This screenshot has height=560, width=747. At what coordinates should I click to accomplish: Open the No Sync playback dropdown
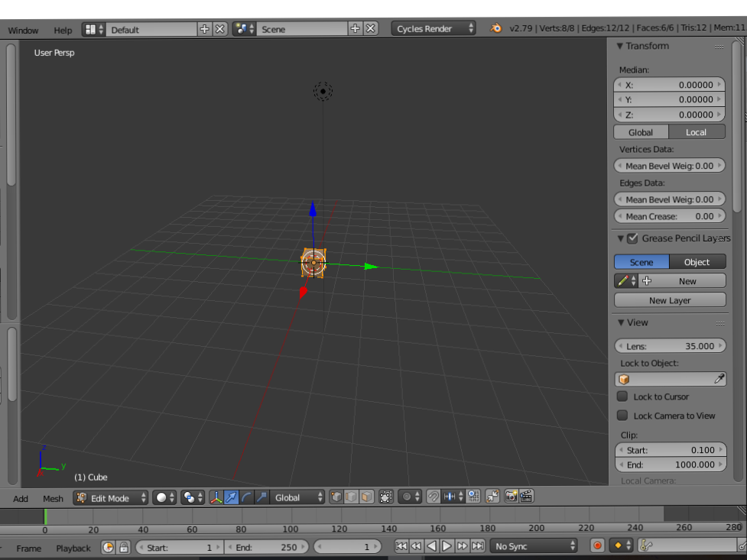[533, 545]
